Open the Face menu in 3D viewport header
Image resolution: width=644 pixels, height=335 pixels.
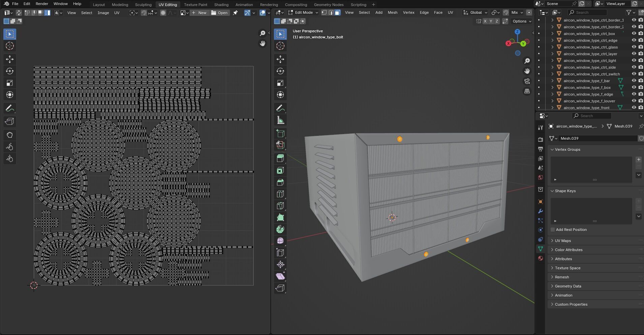tap(438, 12)
